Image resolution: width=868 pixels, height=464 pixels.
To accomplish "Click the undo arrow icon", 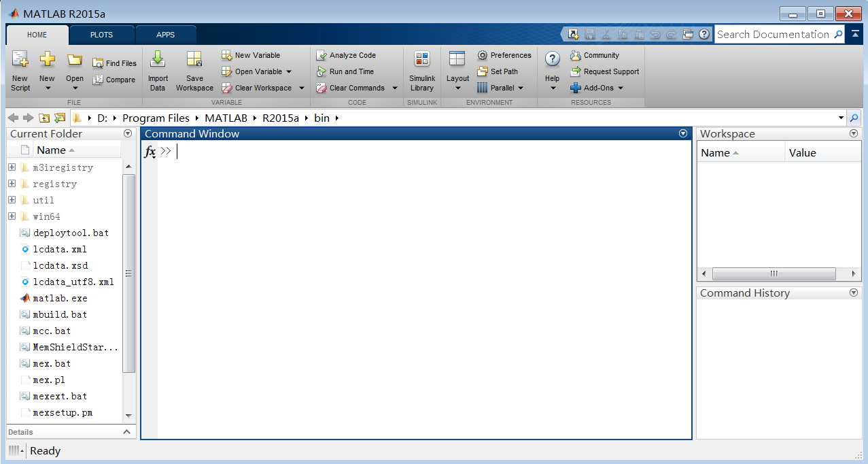I will click(x=655, y=34).
